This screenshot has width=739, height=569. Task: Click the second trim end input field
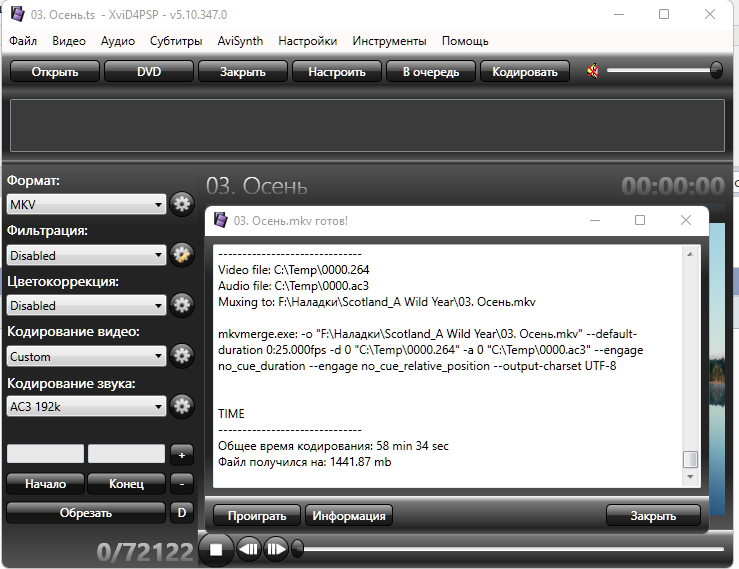click(x=126, y=454)
